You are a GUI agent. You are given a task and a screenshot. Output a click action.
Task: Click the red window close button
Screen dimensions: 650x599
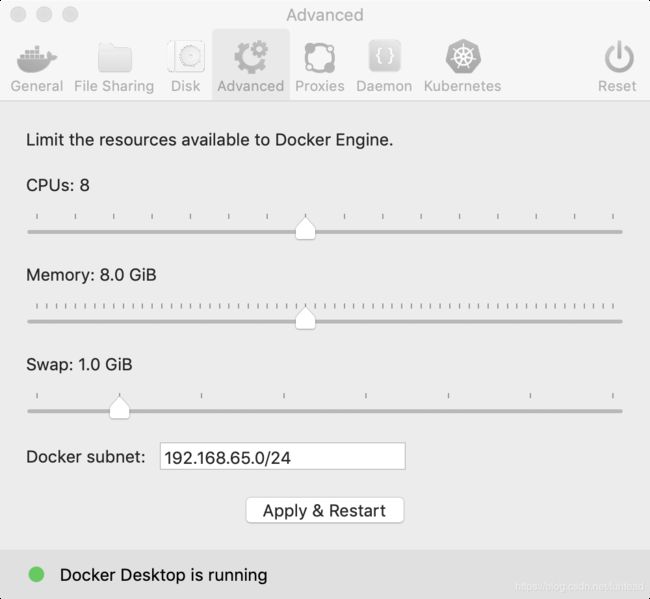[18, 14]
